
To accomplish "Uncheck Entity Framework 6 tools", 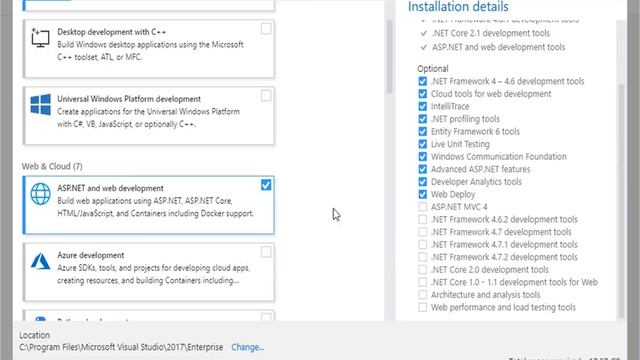I will coord(422,131).
